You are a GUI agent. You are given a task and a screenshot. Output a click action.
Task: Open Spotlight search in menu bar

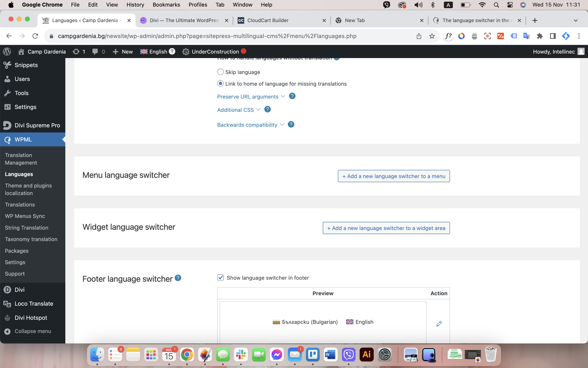tap(496, 5)
